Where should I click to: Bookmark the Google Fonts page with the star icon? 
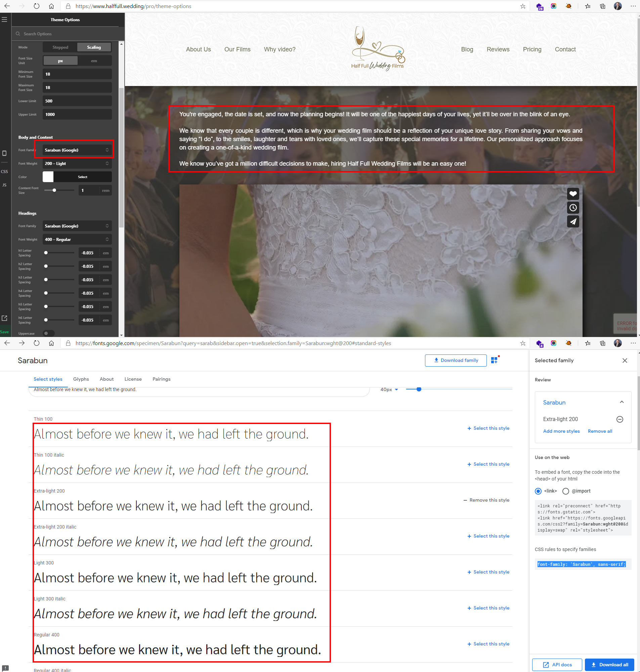click(x=523, y=343)
